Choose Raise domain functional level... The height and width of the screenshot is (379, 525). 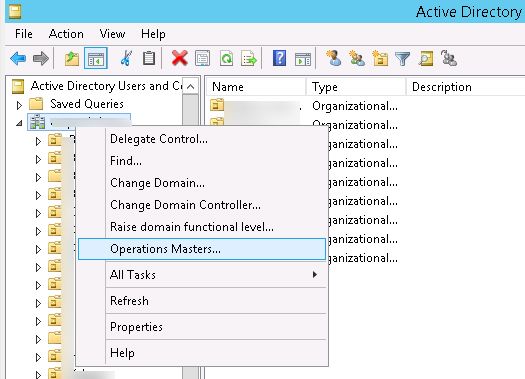[202, 227]
